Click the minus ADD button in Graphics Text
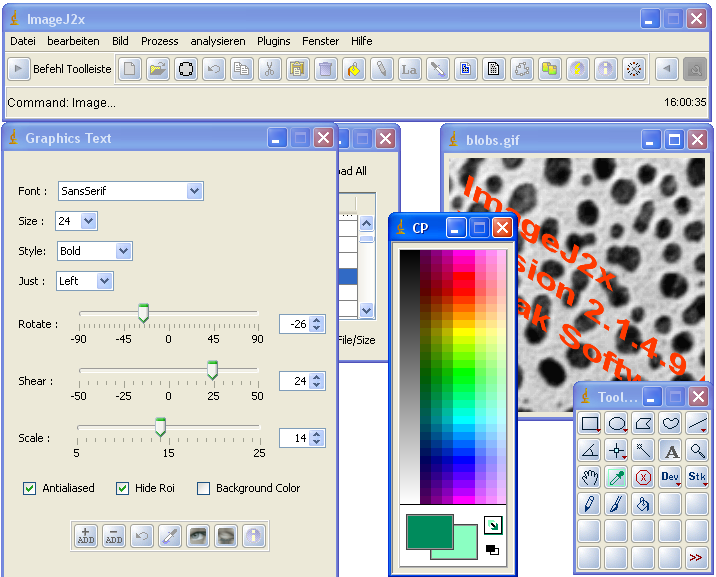Viewport: 716px width, 577px height. point(114,535)
